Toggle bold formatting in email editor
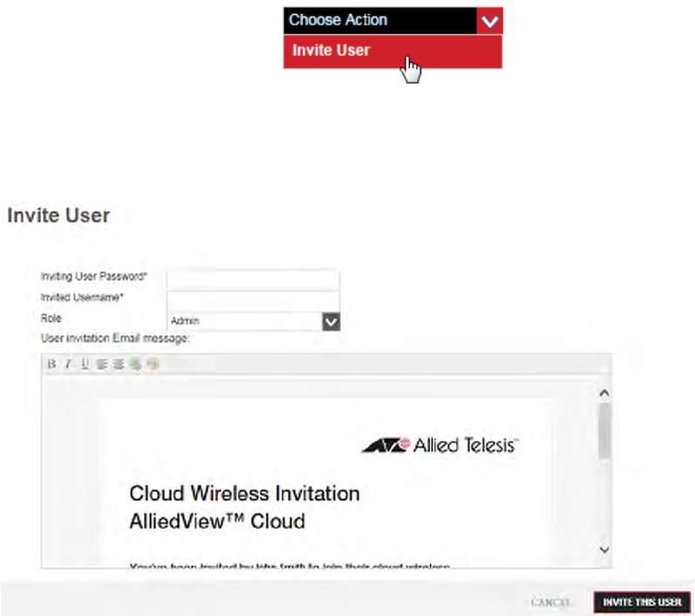Viewport: 695px width, 616px height. point(51,364)
